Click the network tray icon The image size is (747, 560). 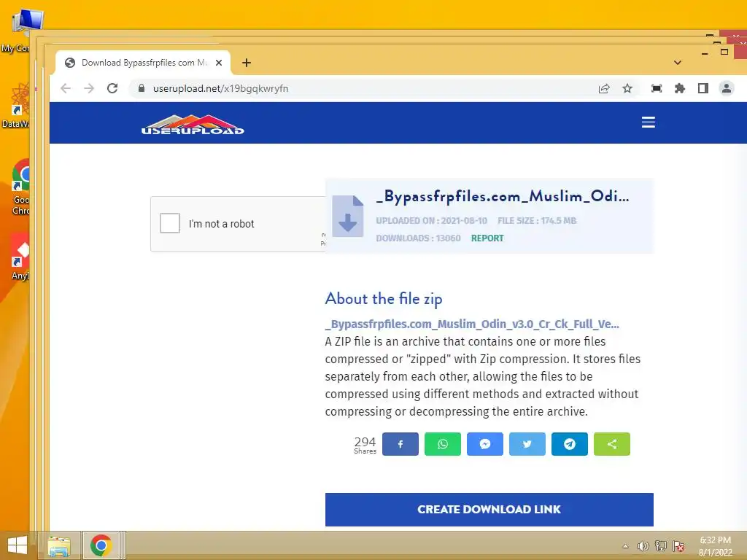click(660, 546)
